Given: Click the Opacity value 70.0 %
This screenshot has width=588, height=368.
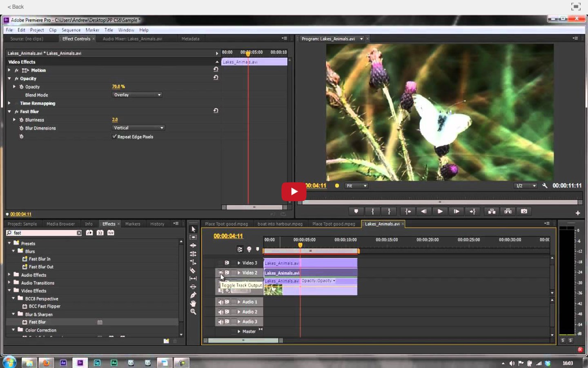Looking at the screenshot, I should pyautogui.click(x=118, y=87).
